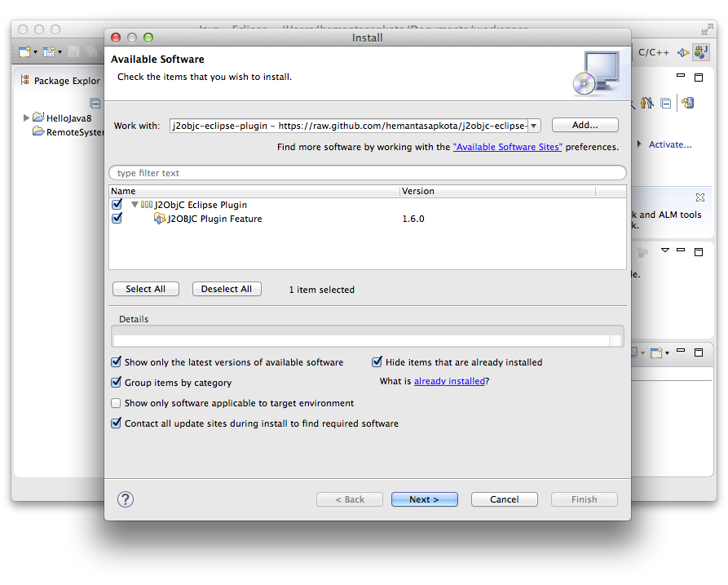Select the J2OBJC Plugin Feature row
728x585 pixels.
[x=368, y=219]
